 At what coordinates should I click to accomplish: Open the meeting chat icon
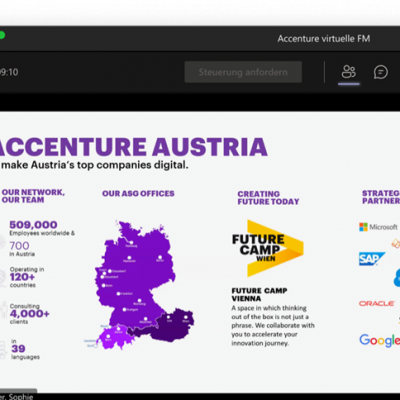381,72
